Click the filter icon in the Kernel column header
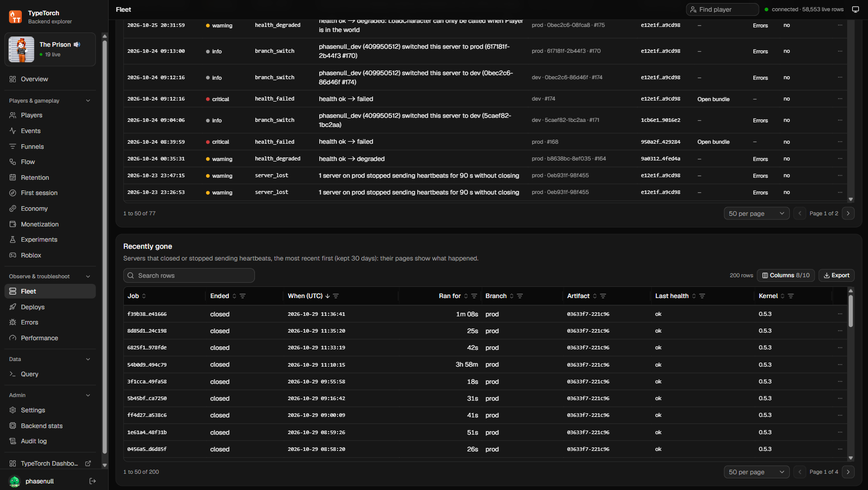Image resolution: width=868 pixels, height=490 pixels. [791, 296]
